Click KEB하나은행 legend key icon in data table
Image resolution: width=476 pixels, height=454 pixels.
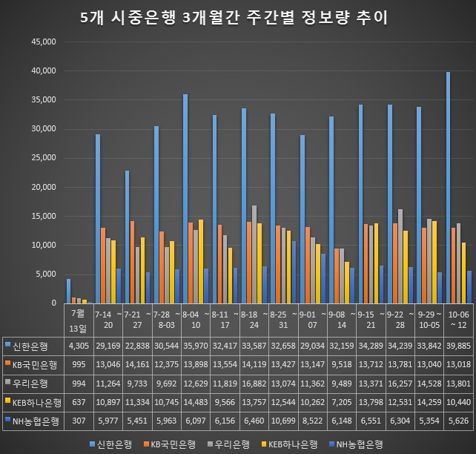pyautogui.click(x=7, y=402)
